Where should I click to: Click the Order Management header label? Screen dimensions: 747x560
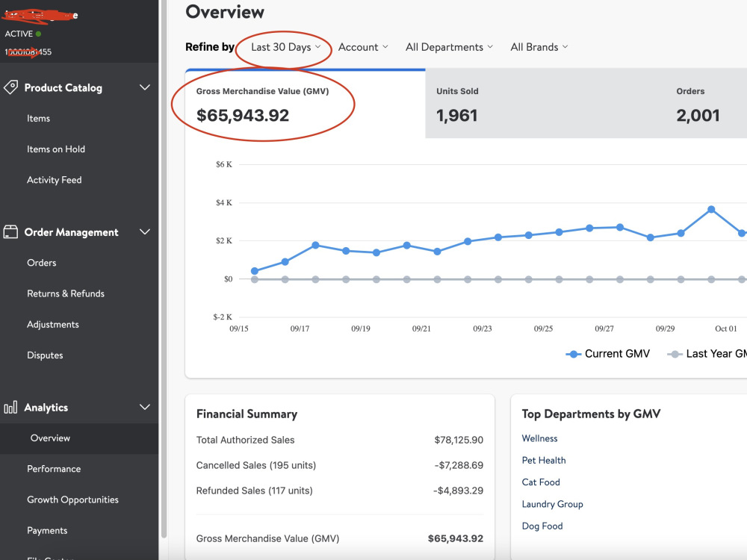[x=72, y=232]
